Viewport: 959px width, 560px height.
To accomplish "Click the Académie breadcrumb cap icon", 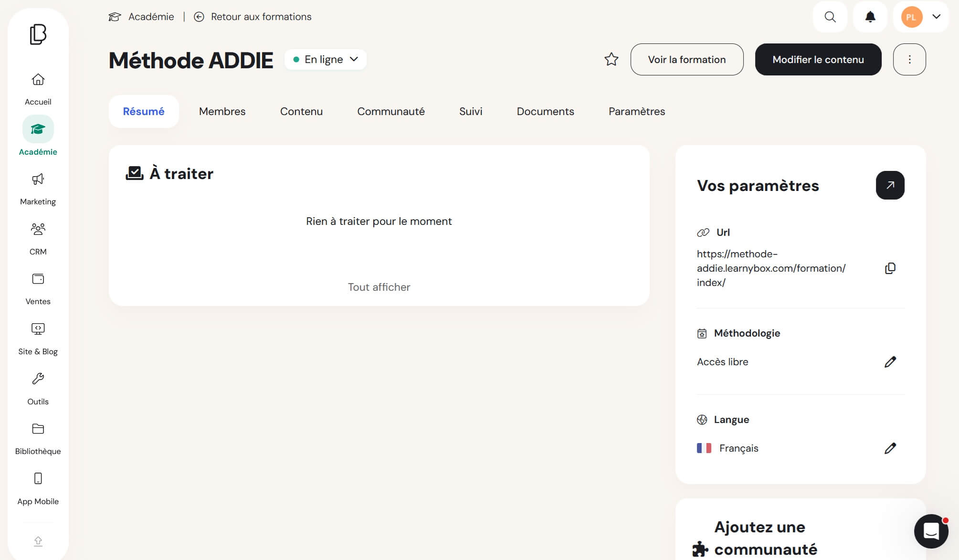I will coord(115,17).
